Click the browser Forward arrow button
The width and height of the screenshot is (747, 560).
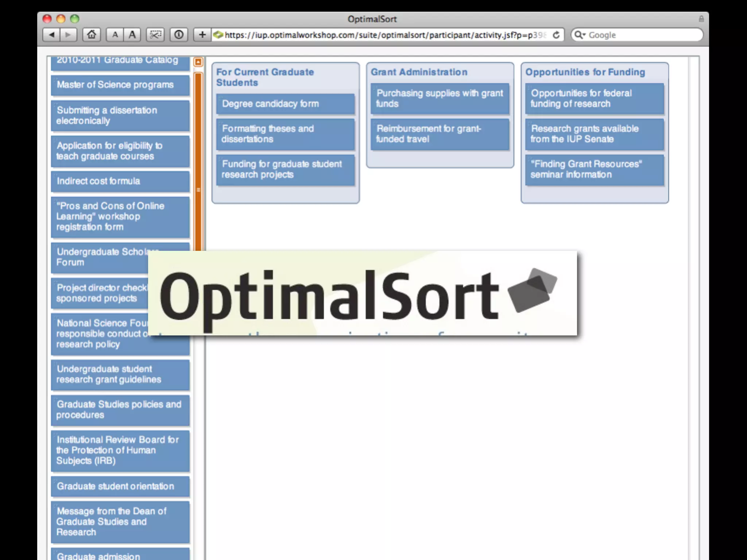(x=68, y=35)
